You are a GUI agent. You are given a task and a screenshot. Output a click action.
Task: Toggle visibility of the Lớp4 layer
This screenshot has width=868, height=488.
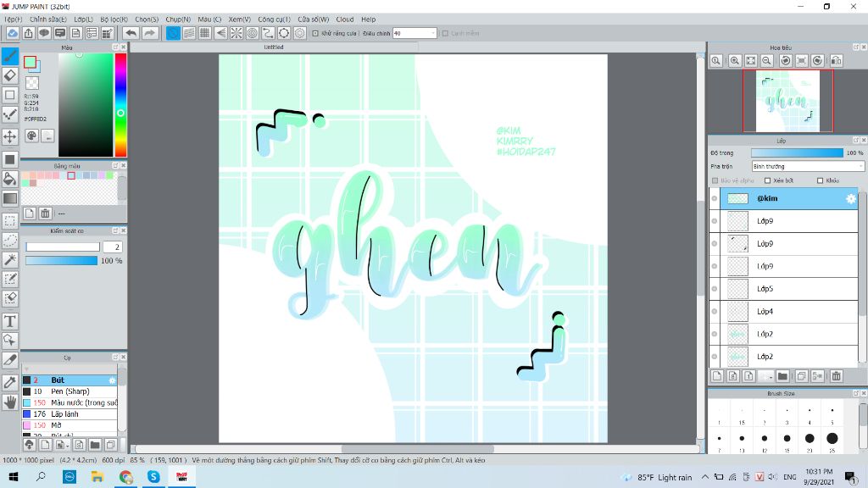coord(715,312)
